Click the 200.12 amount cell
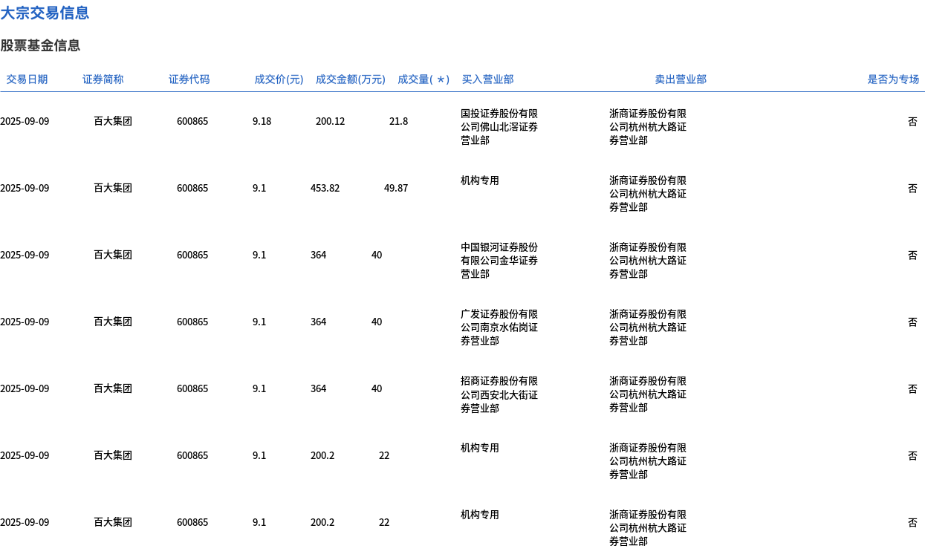 click(330, 121)
